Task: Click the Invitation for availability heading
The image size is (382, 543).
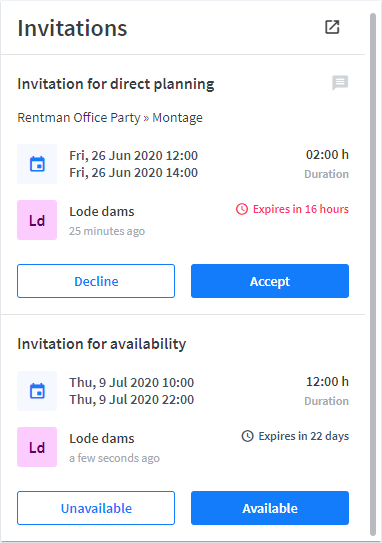Action: tap(101, 344)
